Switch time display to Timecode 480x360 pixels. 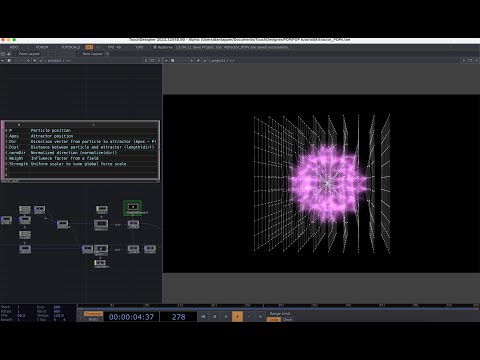click(x=93, y=314)
